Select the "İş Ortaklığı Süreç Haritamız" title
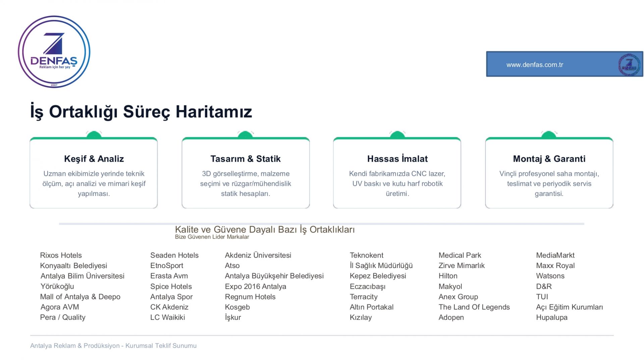Image resolution: width=644 pixels, height=362 pixels. (141, 112)
